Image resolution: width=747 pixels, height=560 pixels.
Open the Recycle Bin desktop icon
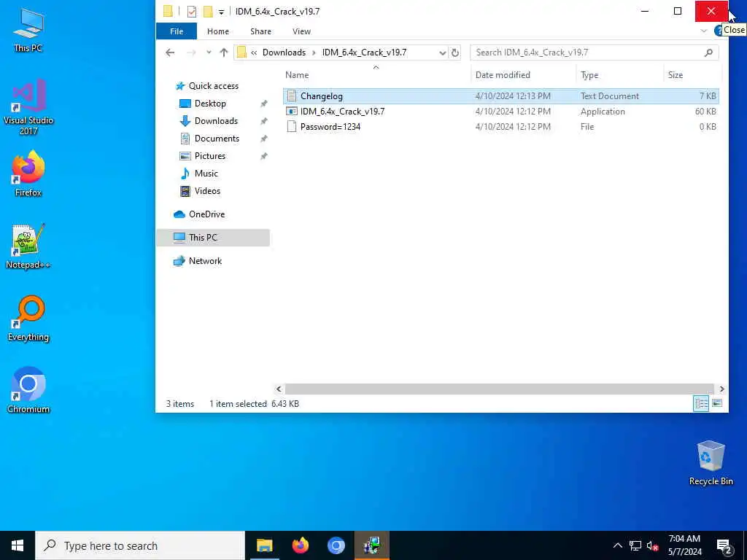tap(711, 463)
